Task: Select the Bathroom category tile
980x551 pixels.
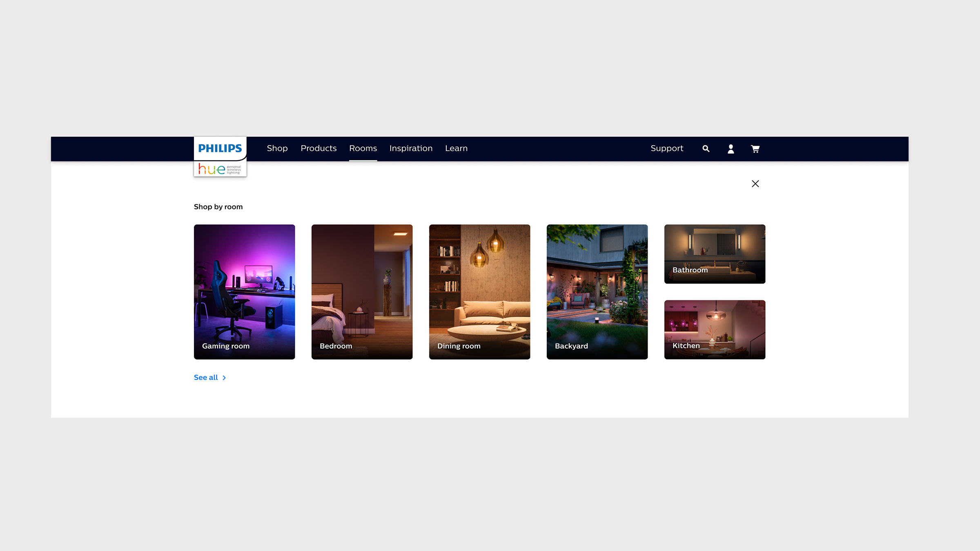Action: [x=715, y=253]
